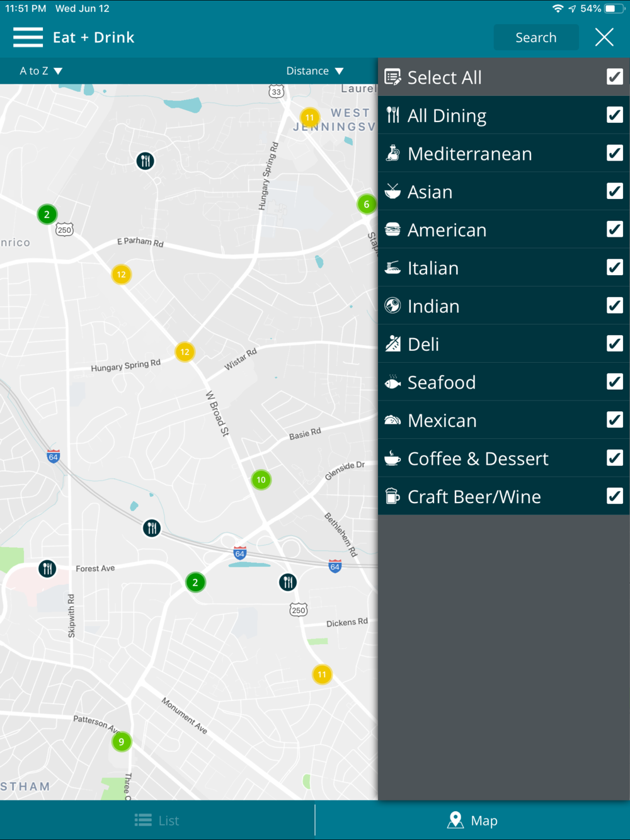Open the yellow cluster 11 below Dickens Rd
Image resolution: width=630 pixels, height=840 pixels.
tap(322, 674)
